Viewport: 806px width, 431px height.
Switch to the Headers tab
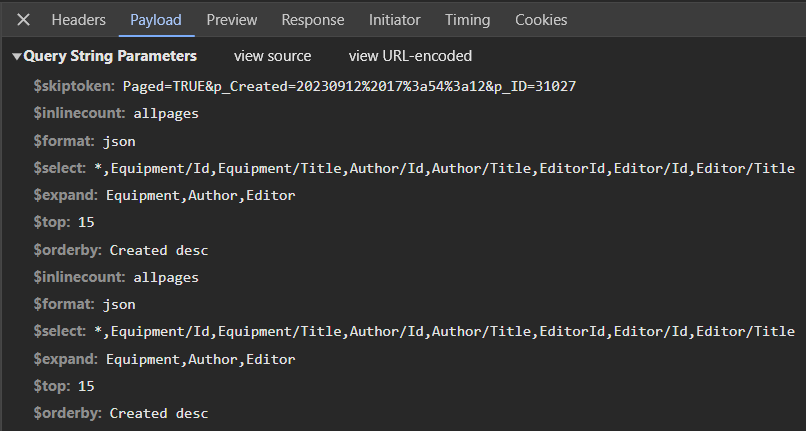click(x=78, y=20)
